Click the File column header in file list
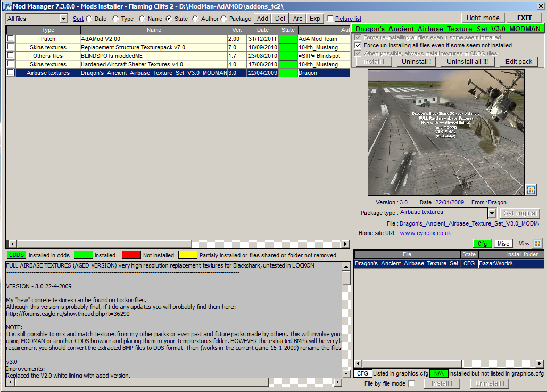The width and height of the screenshot is (547, 392). point(407,255)
